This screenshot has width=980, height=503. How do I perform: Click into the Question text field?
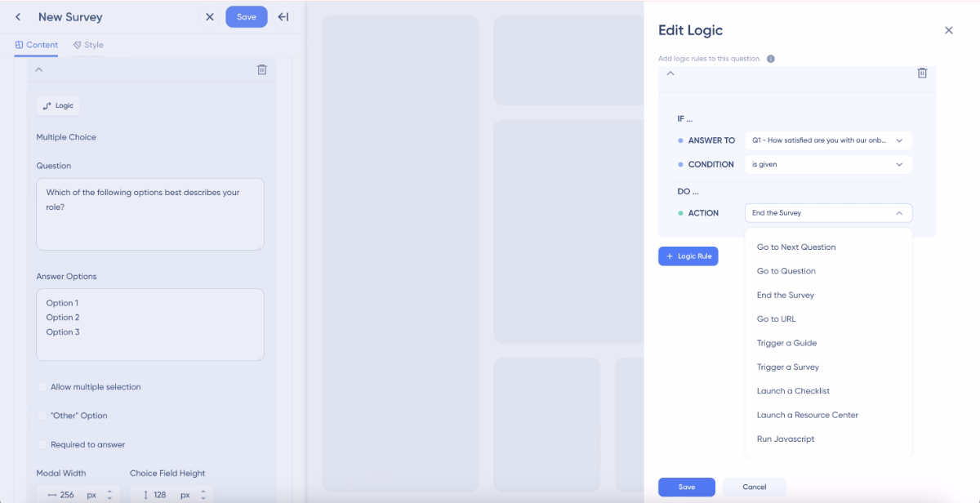pyautogui.click(x=150, y=214)
